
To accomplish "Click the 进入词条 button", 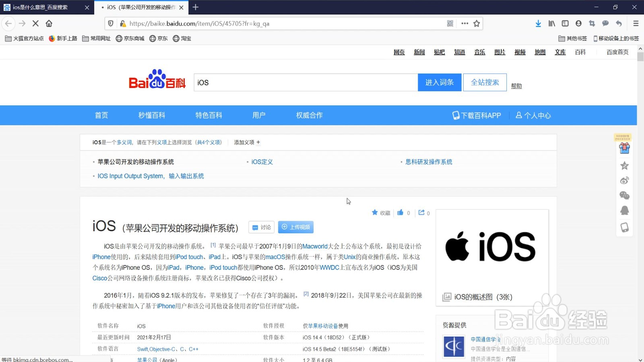I will 440,82.
